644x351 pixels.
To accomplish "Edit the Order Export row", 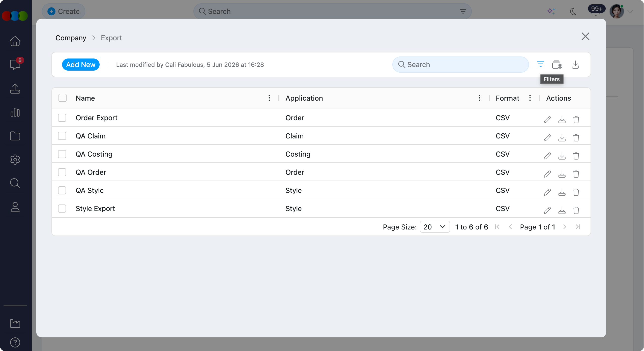I will (547, 120).
